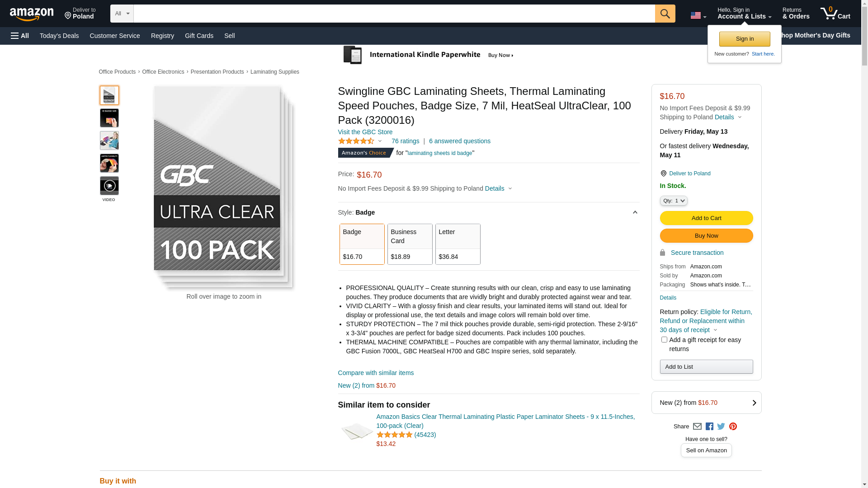Visit the GBC Store link

pos(365,132)
